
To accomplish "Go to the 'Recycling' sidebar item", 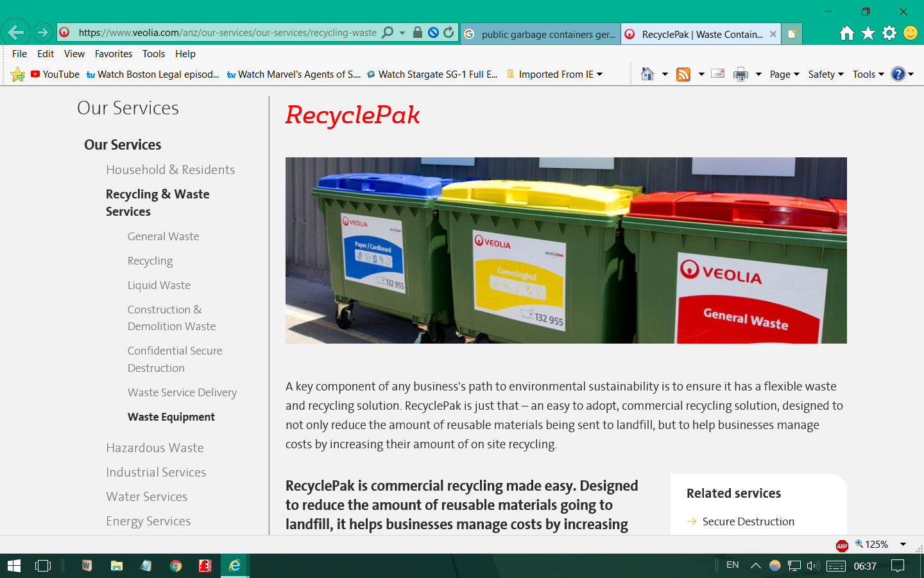I will (150, 261).
